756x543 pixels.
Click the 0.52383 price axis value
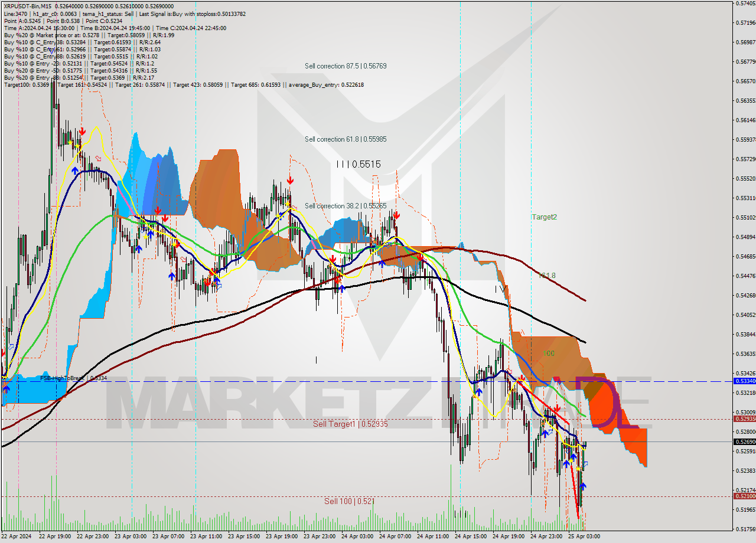pos(745,470)
